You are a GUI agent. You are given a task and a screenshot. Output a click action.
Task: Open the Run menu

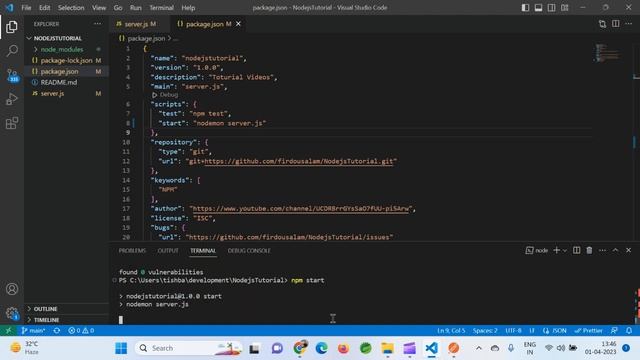pos(136,8)
